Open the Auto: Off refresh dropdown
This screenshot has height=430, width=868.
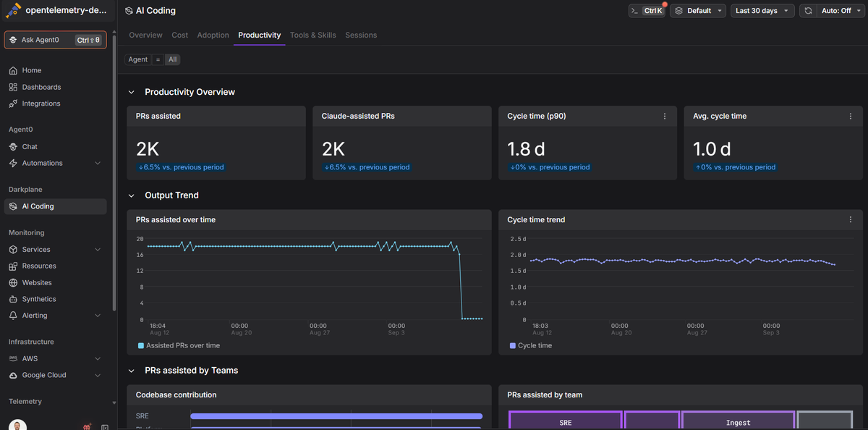click(x=841, y=11)
